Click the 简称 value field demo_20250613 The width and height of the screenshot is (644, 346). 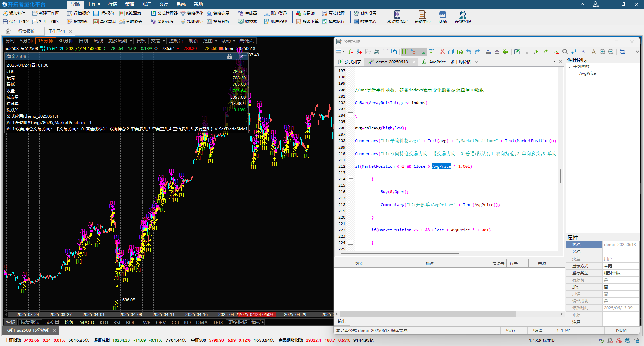620,245
